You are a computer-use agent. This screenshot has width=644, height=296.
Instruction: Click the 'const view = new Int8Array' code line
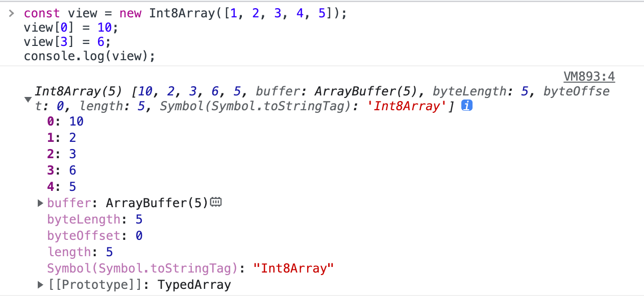[185, 13]
